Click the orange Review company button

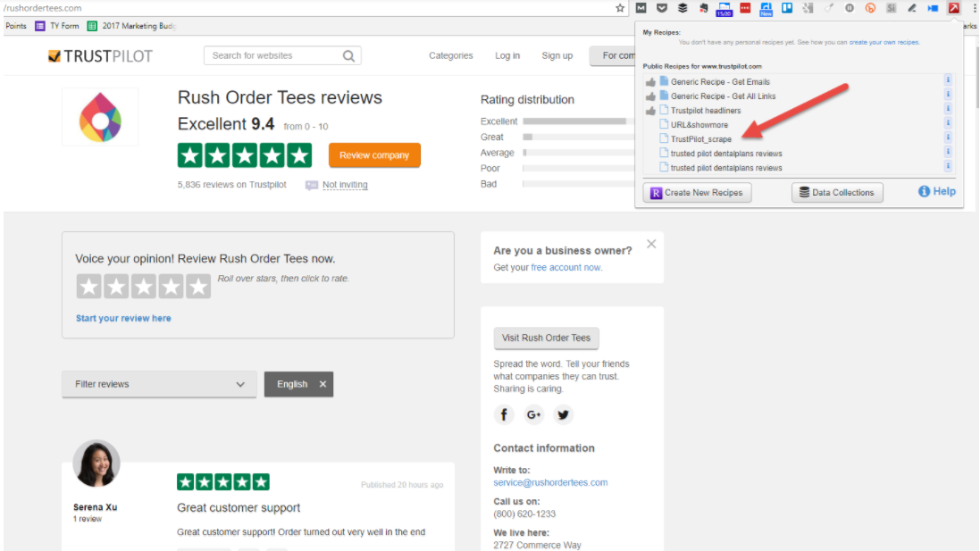coord(374,155)
